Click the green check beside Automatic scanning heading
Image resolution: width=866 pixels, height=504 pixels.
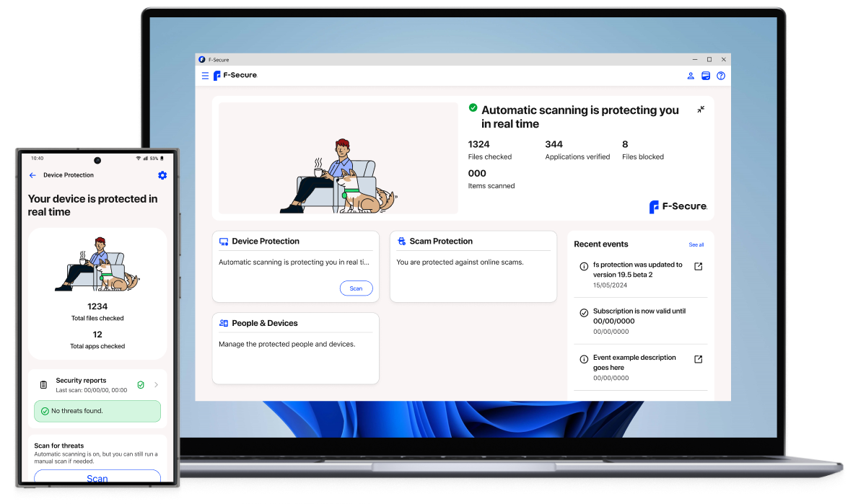[473, 107]
